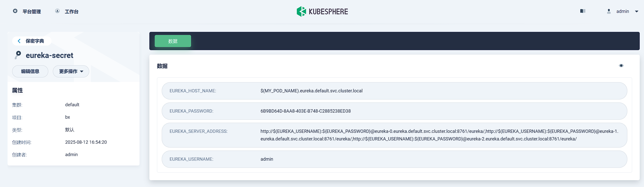644x187 pixels.
Task: Select the EUREKA_USERNAME row
Action: (394, 159)
